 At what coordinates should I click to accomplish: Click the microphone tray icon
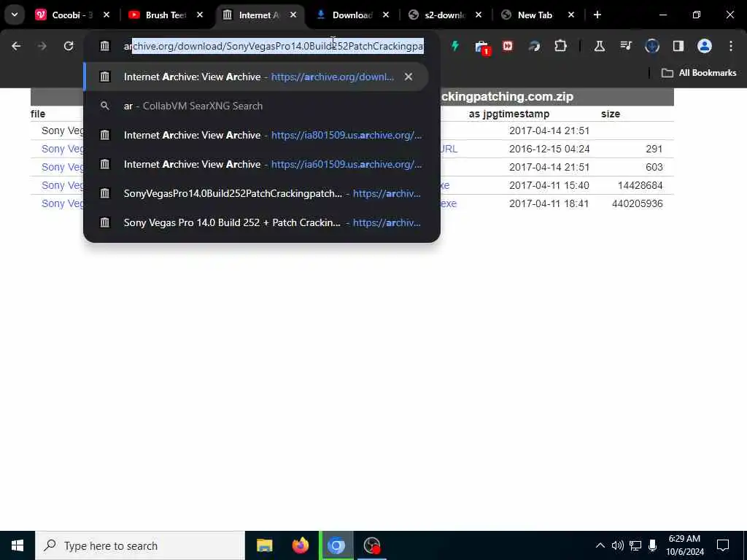(653, 545)
